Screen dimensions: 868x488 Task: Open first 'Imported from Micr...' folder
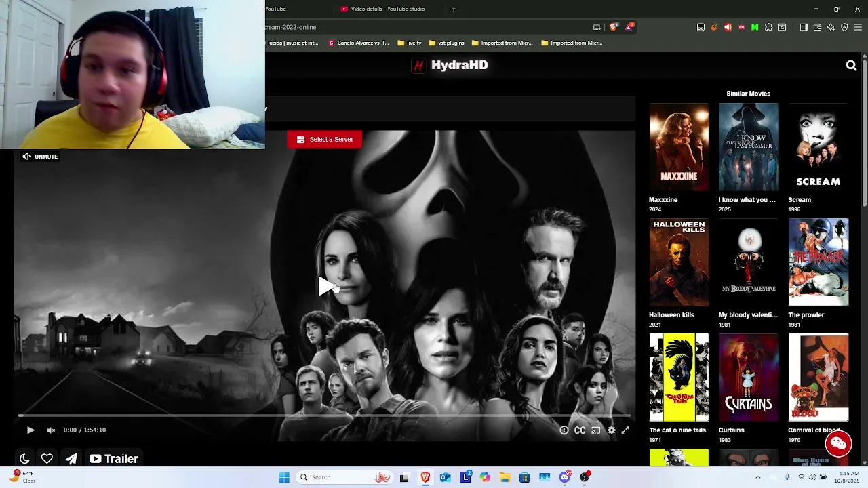pos(502,43)
